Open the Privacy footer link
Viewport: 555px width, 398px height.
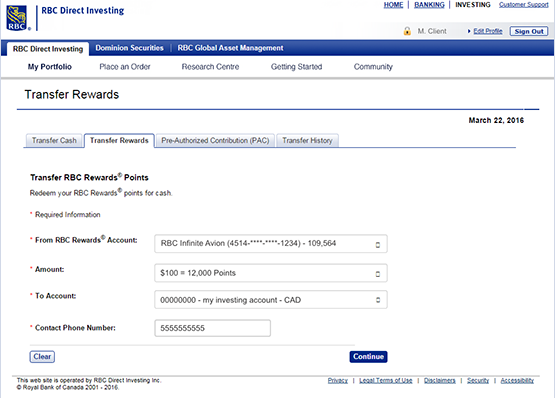338,380
